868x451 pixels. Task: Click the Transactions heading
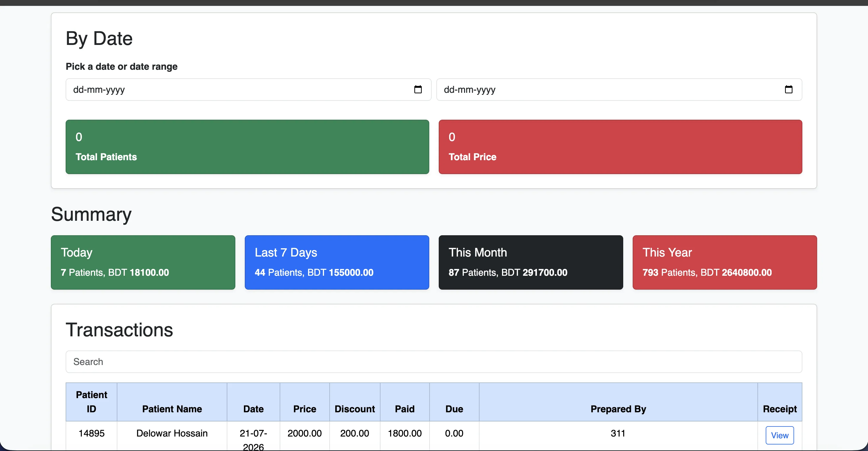click(x=119, y=330)
